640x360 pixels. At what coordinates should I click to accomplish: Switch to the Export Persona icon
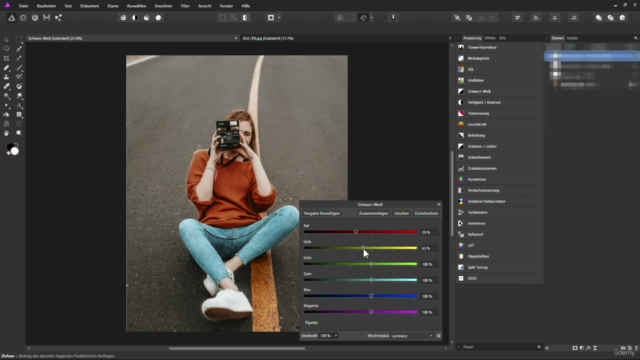pos(58,18)
